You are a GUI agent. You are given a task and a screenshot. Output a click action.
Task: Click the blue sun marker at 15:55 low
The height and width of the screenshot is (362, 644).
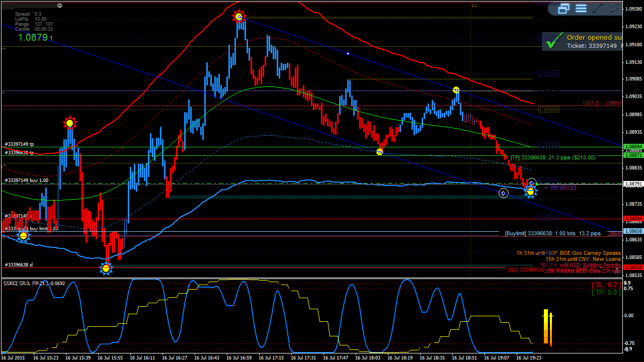(106, 268)
